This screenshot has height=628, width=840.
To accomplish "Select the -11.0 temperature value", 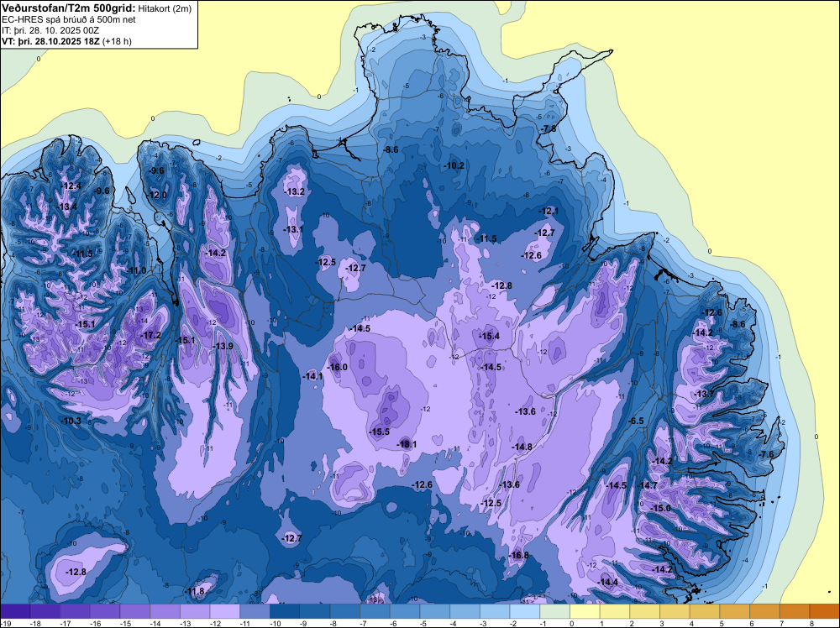I will pos(136,271).
